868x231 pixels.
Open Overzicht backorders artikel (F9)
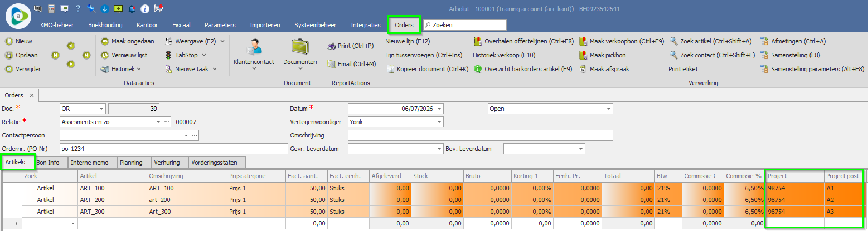click(x=522, y=69)
